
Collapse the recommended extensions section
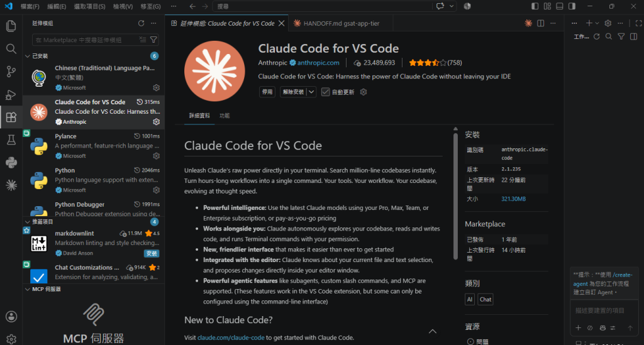pyautogui.click(x=28, y=222)
